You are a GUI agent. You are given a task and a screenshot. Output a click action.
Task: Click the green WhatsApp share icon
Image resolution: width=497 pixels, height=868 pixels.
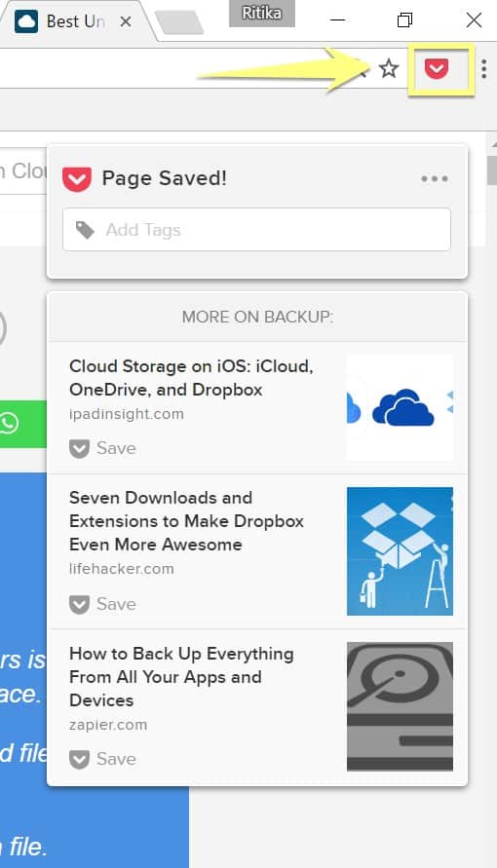pyautogui.click(x=10, y=424)
